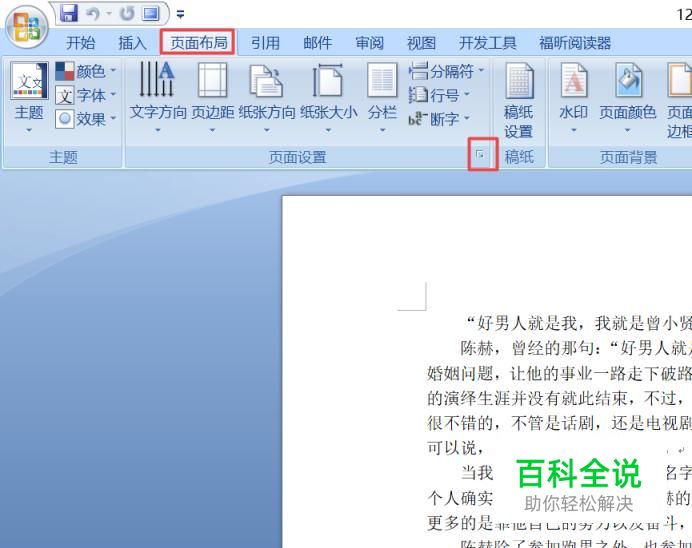Launch the 页面设置 dialog box

(480, 155)
